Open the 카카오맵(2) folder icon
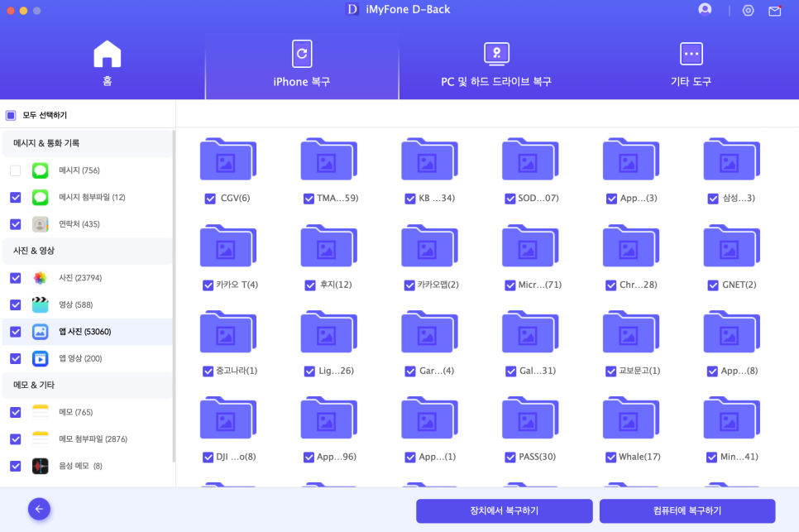799x532 pixels. pyautogui.click(x=429, y=246)
